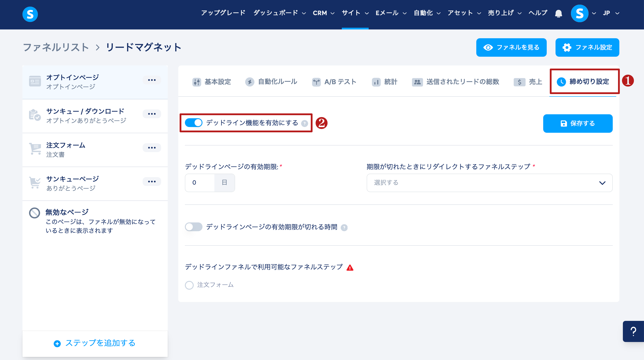
Task: Enable デッドラインページの有効期限が切れる時間 toggle
Action: click(x=193, y=227)
